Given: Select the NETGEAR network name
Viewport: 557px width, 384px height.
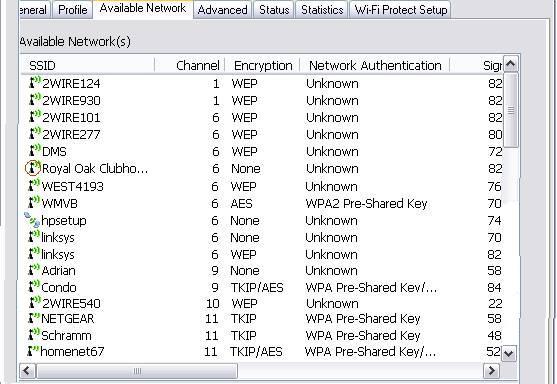Looking at the screenshot, I should (67, 319).
